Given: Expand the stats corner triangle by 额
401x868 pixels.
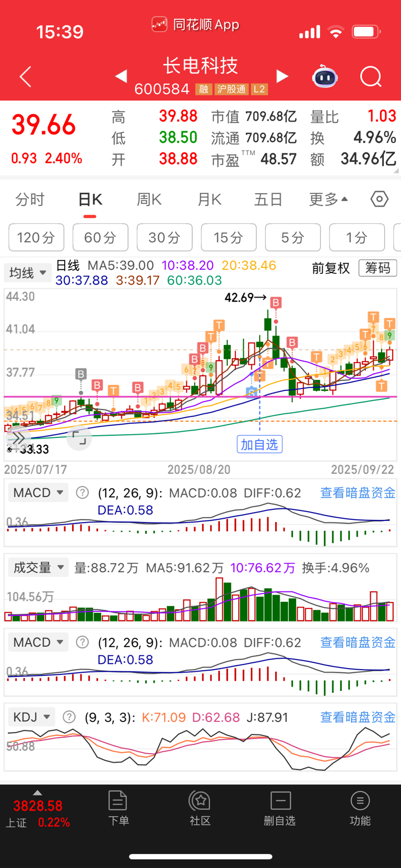Looking at the screenshot, I should pos(396,170).
